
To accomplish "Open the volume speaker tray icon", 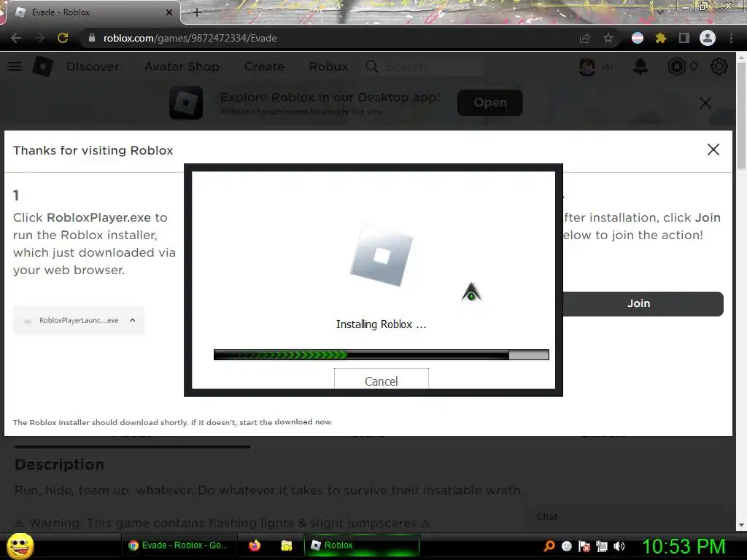I will (619, 546).
